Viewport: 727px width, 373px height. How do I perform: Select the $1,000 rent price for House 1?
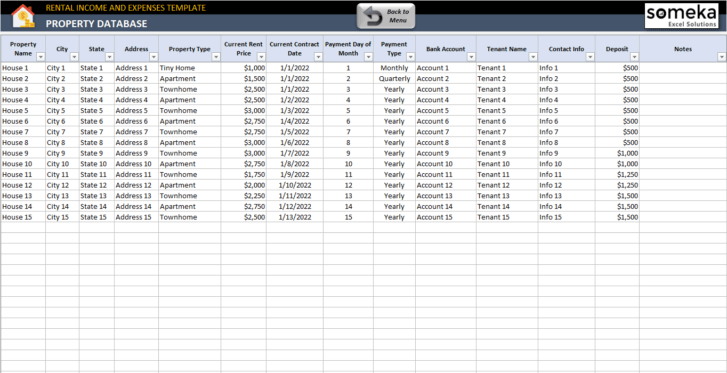coord(243,68)
